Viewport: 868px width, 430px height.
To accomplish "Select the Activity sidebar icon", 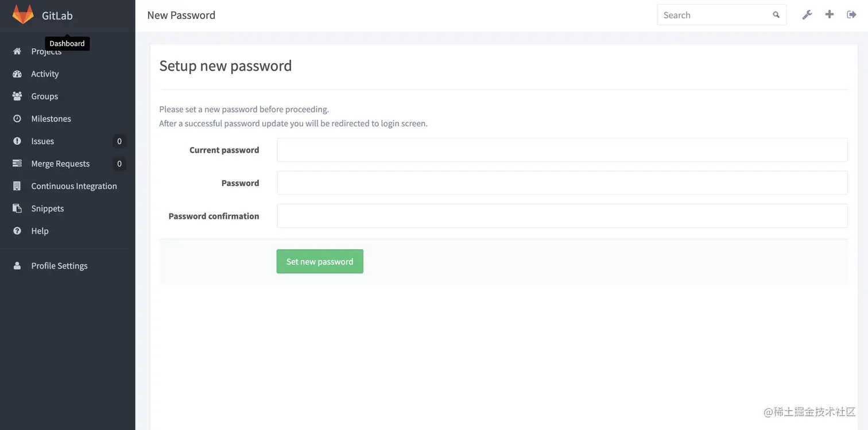I will tap(17, 73).
